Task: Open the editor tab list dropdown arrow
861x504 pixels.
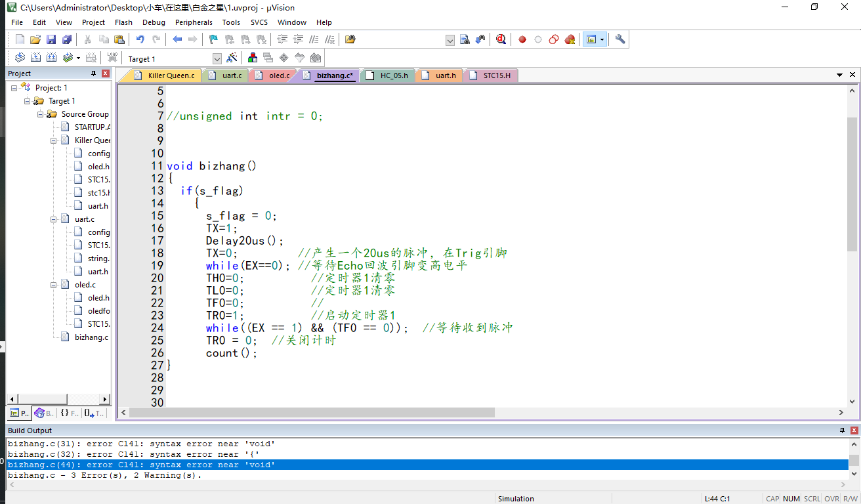Action: tap(839, 75)
